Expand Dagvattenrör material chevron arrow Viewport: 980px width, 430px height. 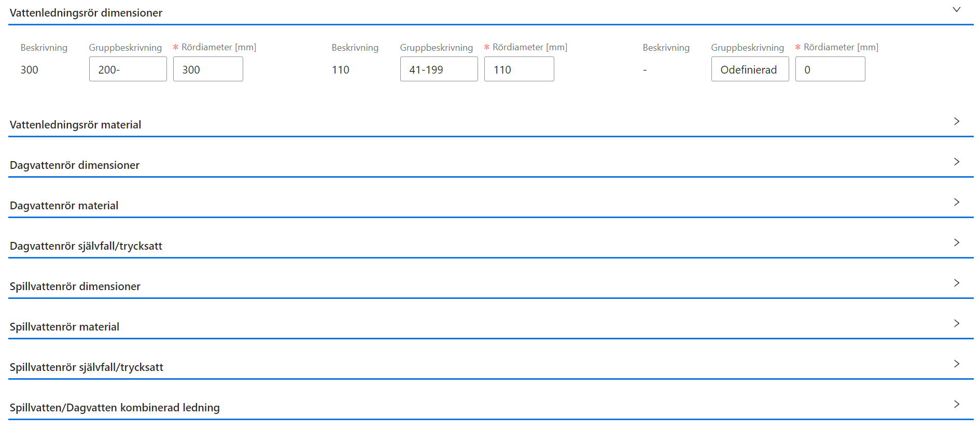pos(957,202)
